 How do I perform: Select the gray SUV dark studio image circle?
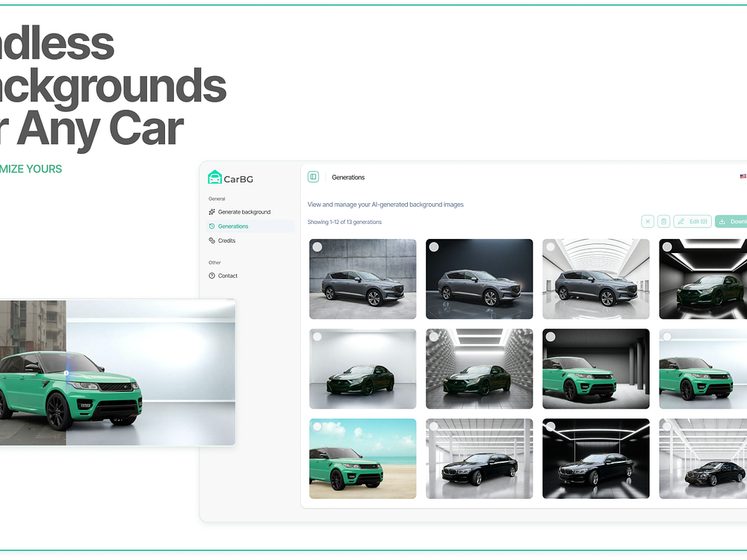click(434, 246)
